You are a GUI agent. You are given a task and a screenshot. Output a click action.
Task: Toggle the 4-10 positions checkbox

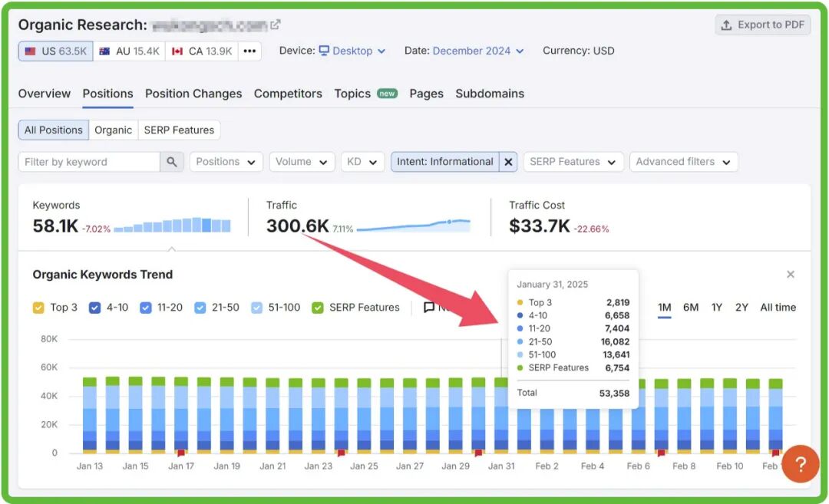point(95,308)
